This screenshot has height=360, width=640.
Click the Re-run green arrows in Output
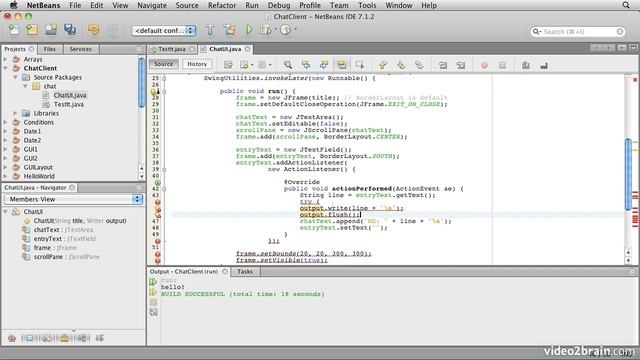click(153, 282)
